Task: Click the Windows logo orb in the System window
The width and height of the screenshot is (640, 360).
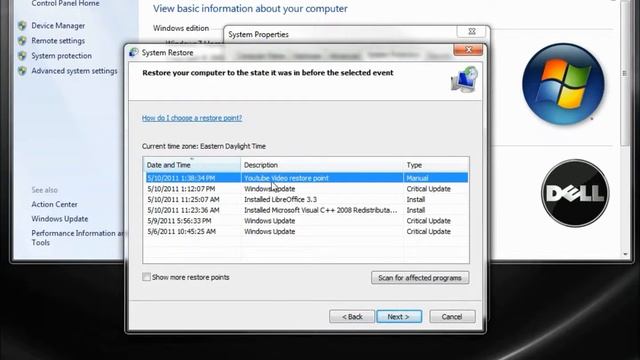Action: pos(563,84)
